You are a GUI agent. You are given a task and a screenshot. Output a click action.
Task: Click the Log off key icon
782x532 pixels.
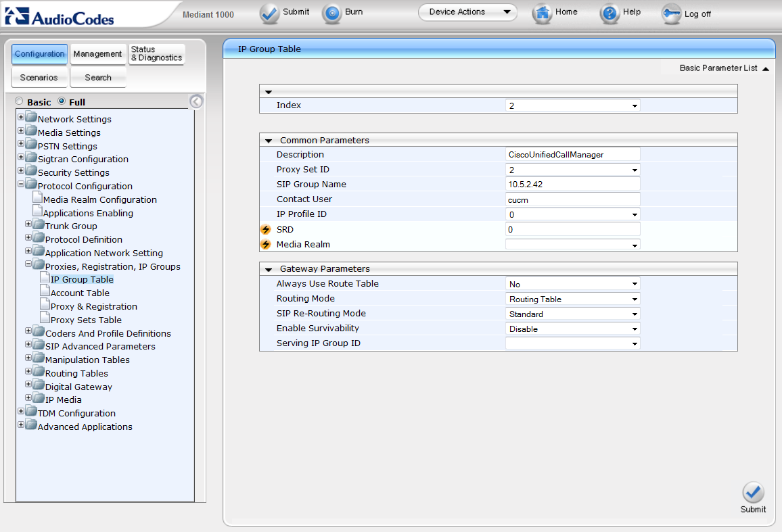pos(672,14)
